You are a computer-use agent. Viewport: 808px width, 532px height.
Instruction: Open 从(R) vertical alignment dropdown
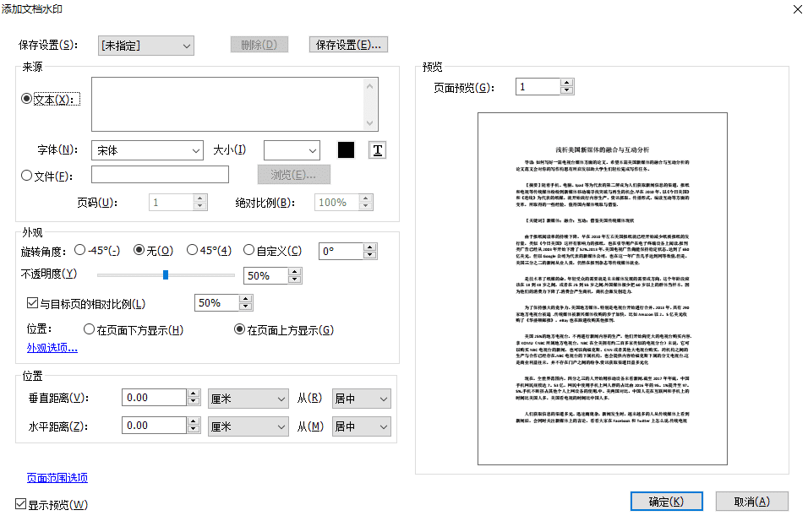click(361, 399)
